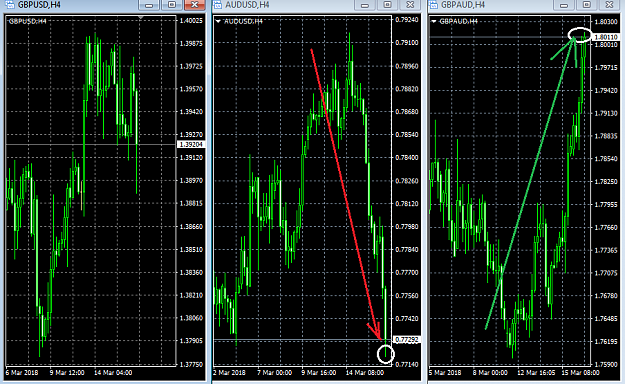
Task: Click the 1.40025 price scale label
Action: pyautogui.click(x=191, y=20)
